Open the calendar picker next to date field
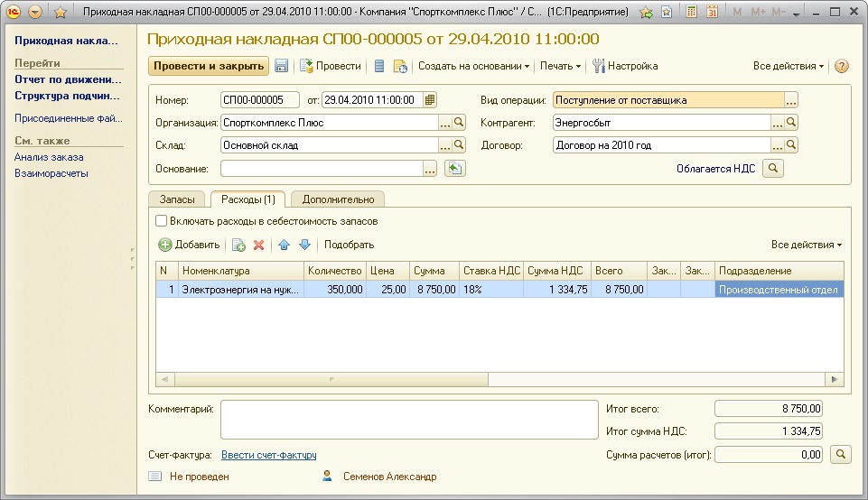 430,100
